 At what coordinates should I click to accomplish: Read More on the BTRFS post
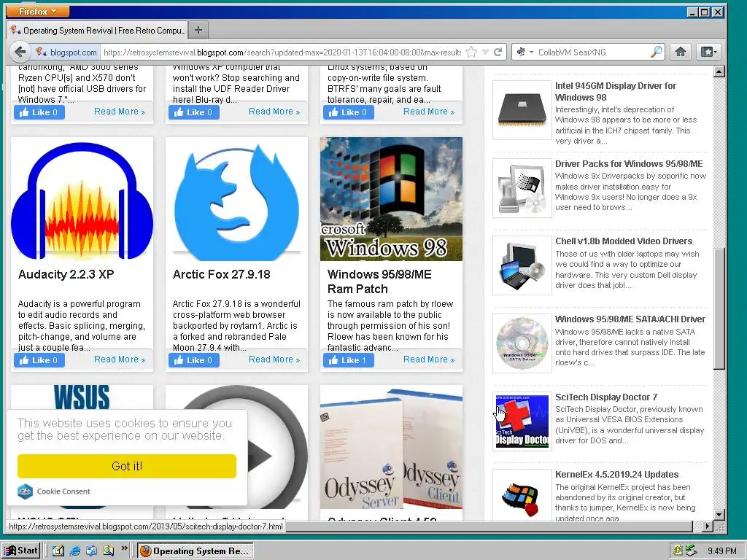(x=429, y=112)
